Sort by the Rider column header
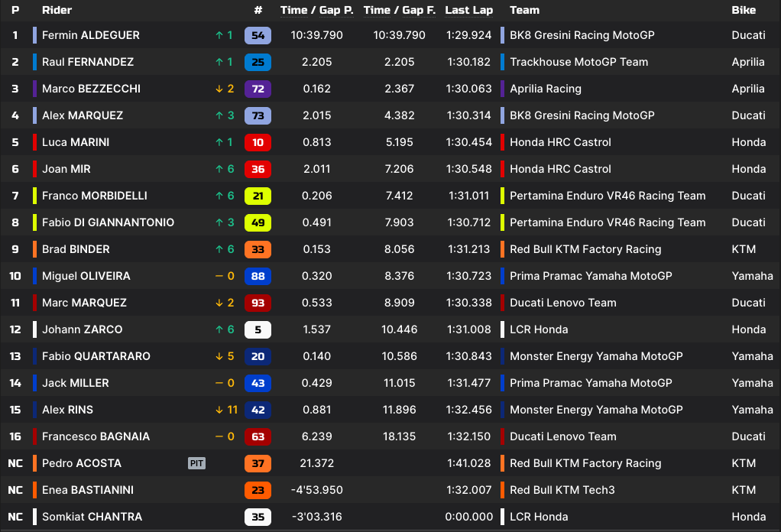Image resolution: width=781 pixels, height=532 pixels. point(57,11)
